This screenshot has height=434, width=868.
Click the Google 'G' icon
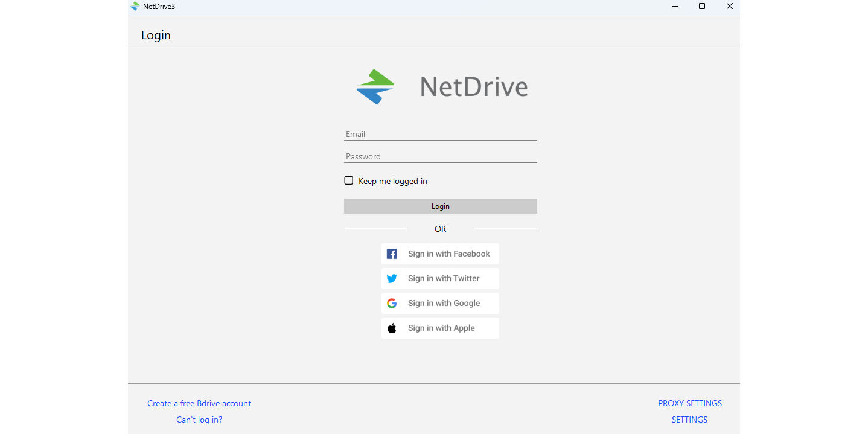point(392,303)
